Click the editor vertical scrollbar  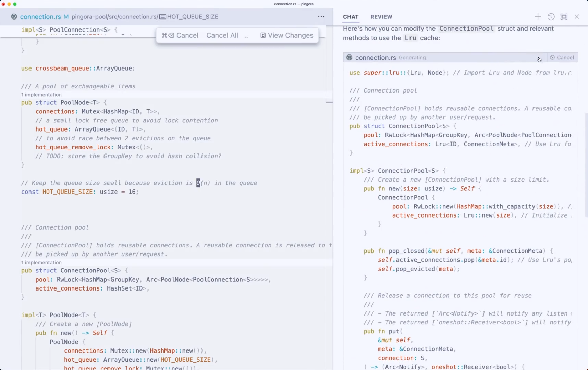330,102
